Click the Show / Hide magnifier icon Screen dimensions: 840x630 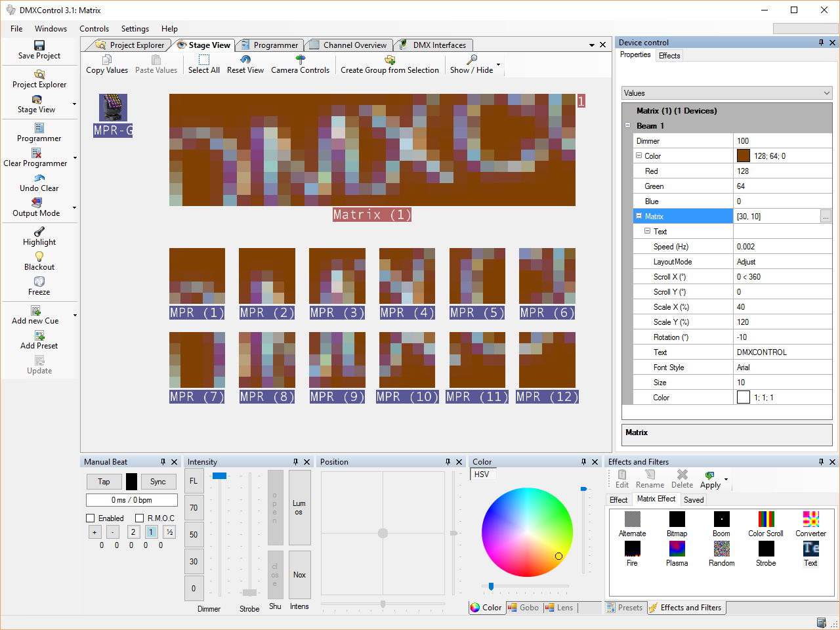point(471,60)
